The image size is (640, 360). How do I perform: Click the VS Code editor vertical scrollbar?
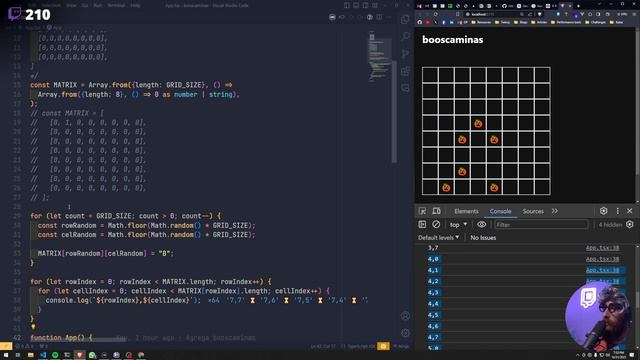click(394, 112)
